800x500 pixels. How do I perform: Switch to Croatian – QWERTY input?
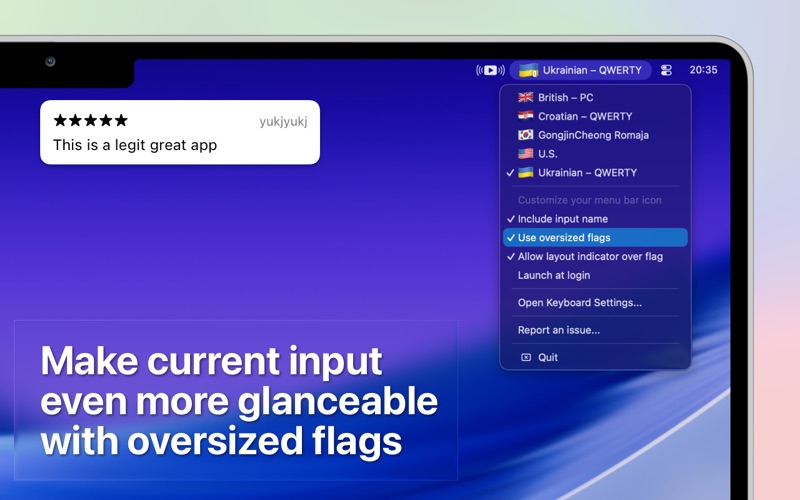[595, 116]
